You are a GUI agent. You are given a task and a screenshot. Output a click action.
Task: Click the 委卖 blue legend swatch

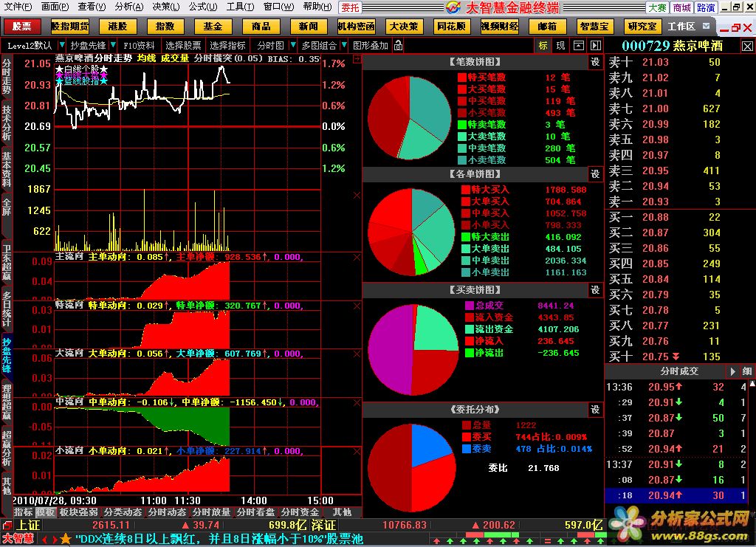467,449
